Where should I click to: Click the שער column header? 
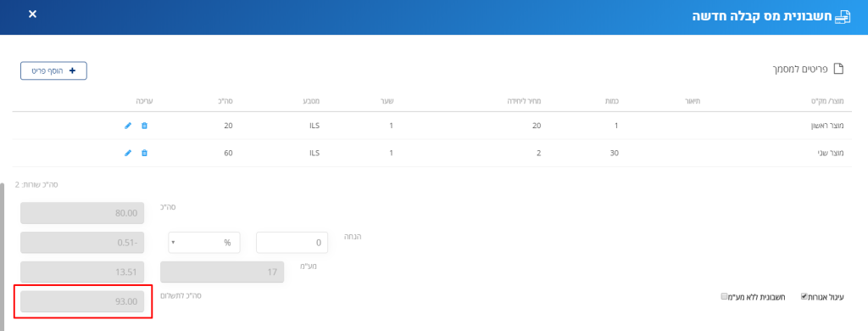[x=387, y=102]
